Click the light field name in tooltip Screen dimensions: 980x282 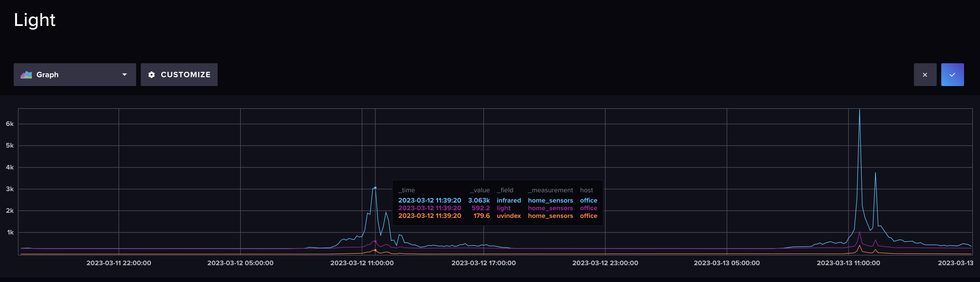(503, 208)
